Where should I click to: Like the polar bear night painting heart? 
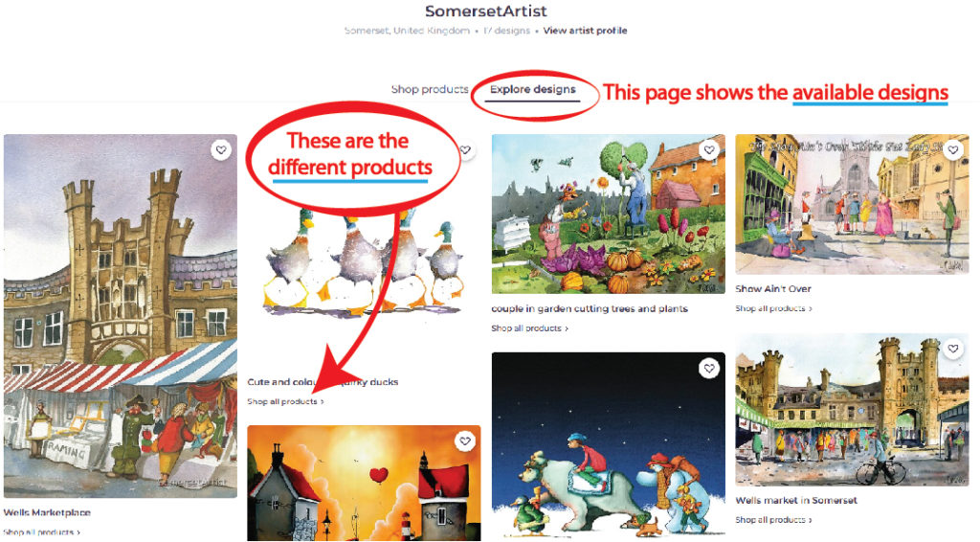pos(709,369)
